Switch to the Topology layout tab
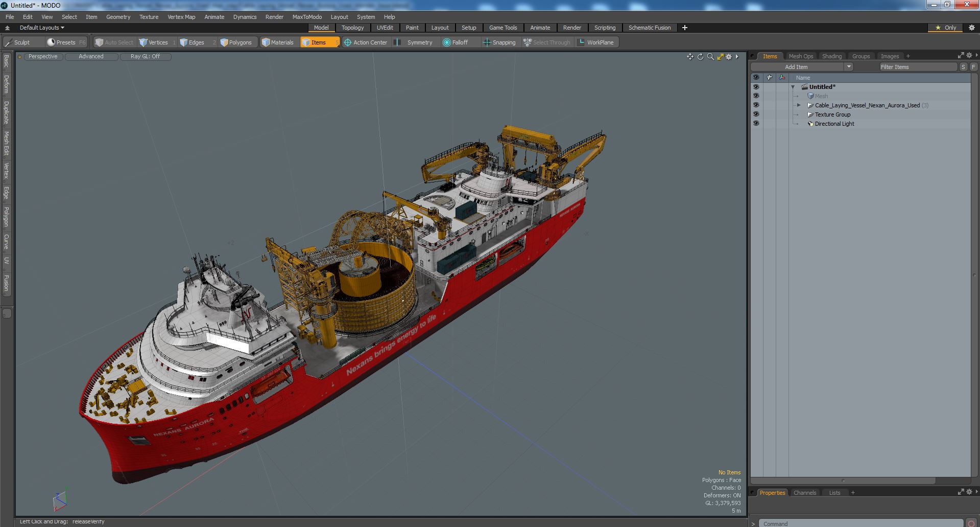 [x=352, y=28]
